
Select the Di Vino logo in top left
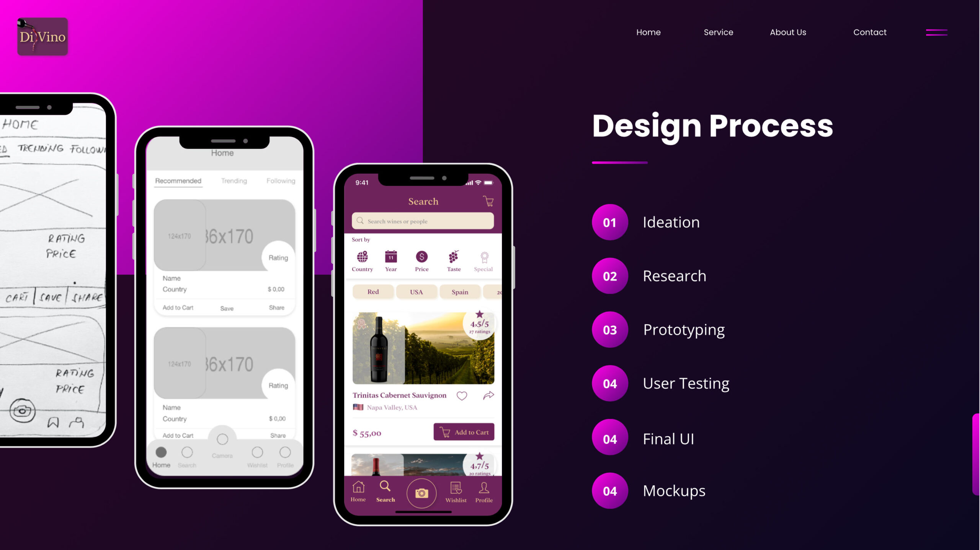coord(42,37)
